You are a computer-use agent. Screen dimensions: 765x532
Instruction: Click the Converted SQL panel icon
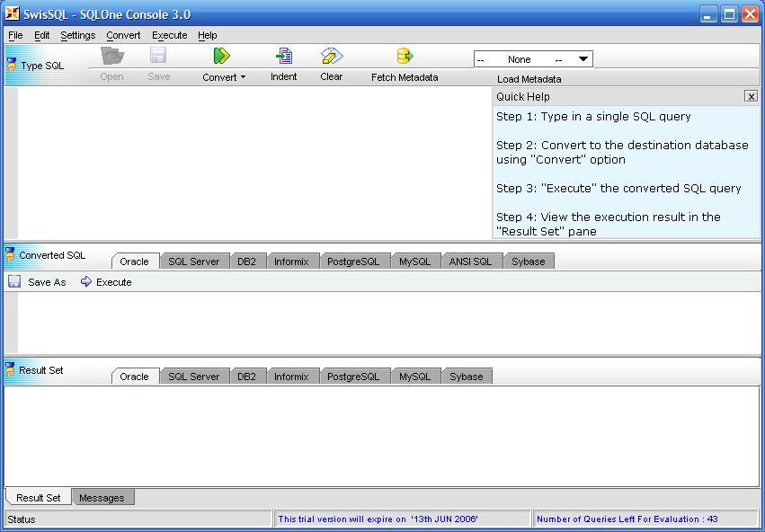click(10, 254)
